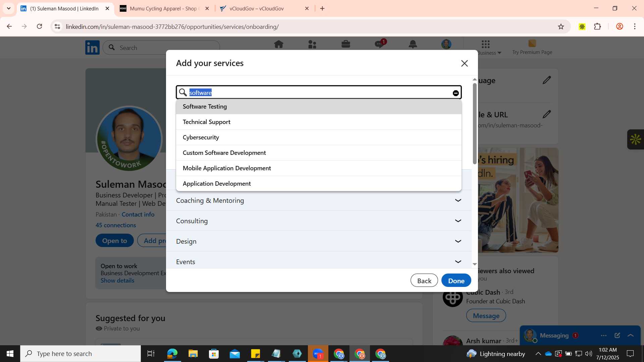Screen dimensions: 644x362
Task: Open Mail app from taskbar
Action: 235,354
